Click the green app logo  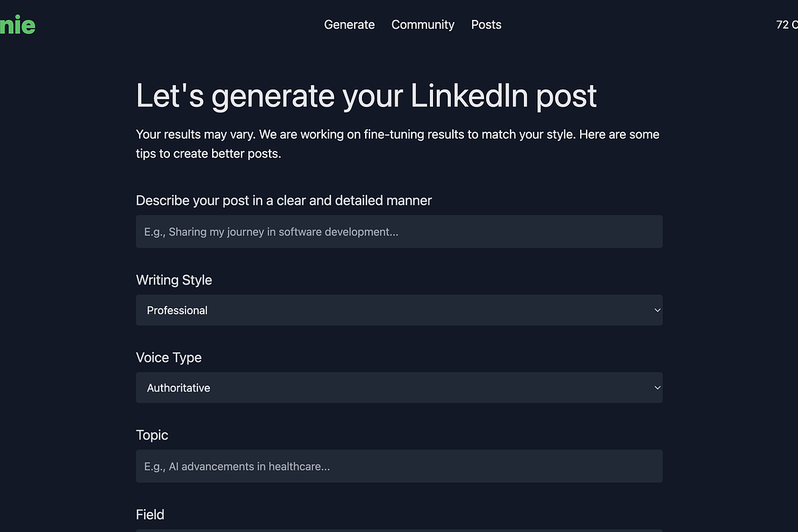point(18,24)
